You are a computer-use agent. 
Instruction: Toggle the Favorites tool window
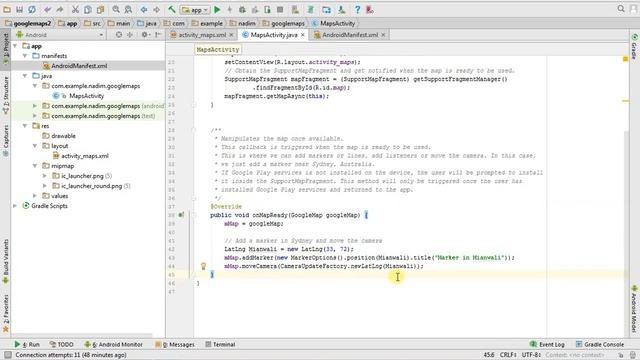tap(6, 313)
